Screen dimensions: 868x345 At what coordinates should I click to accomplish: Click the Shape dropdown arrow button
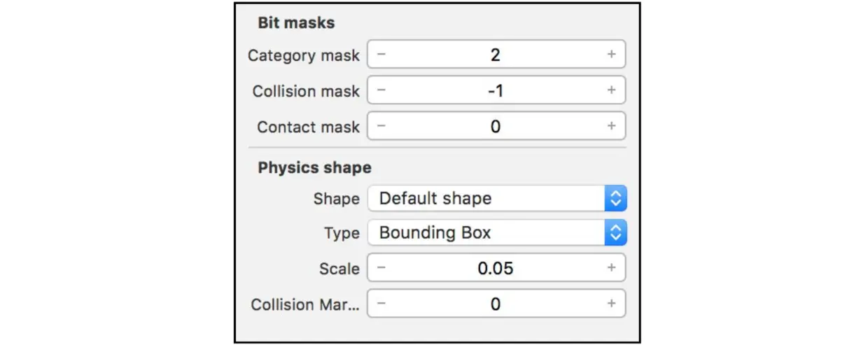pos(615,198)
